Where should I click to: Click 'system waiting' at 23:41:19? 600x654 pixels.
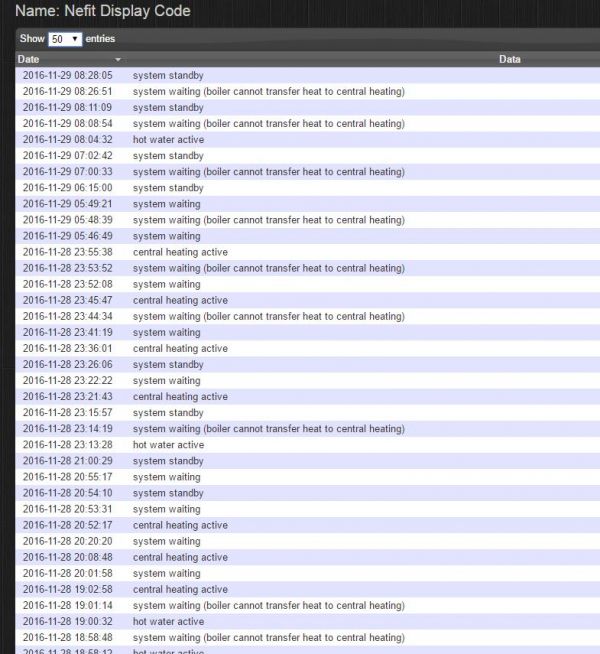pos(166,332)
